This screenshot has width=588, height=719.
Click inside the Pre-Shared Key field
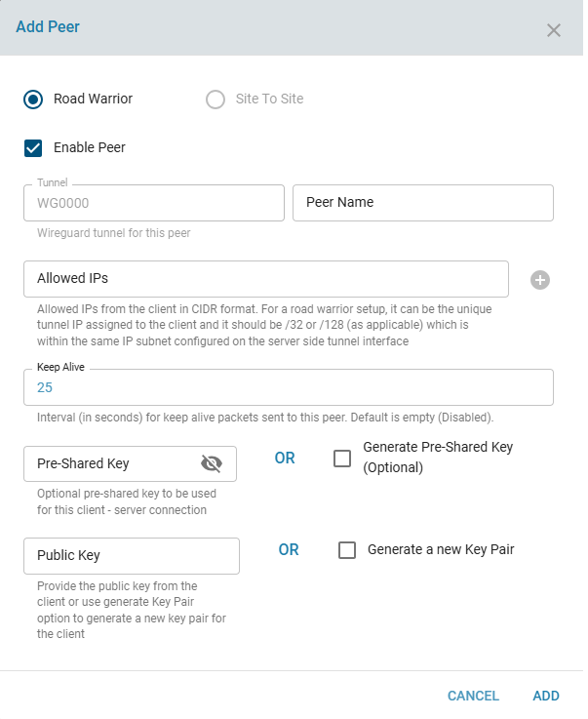point(107,463)
